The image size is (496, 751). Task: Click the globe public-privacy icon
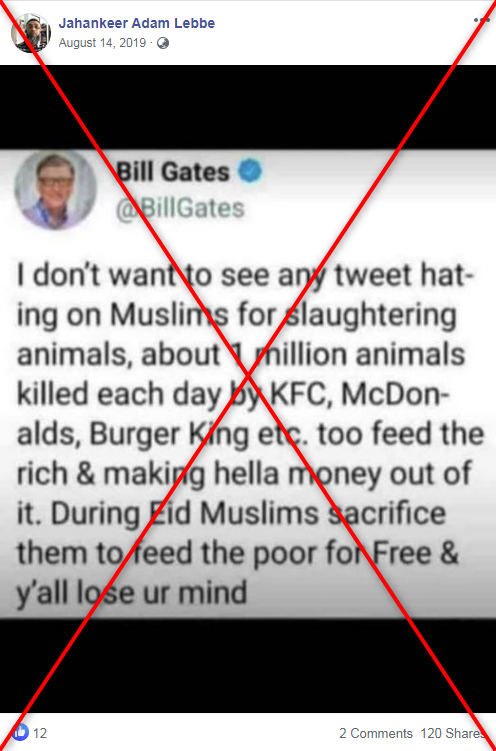(x=163, y=43)
